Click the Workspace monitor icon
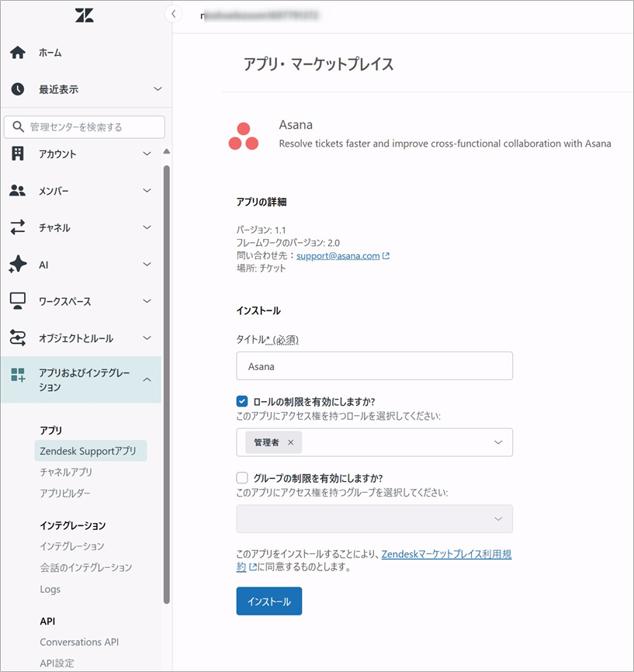 18,301
